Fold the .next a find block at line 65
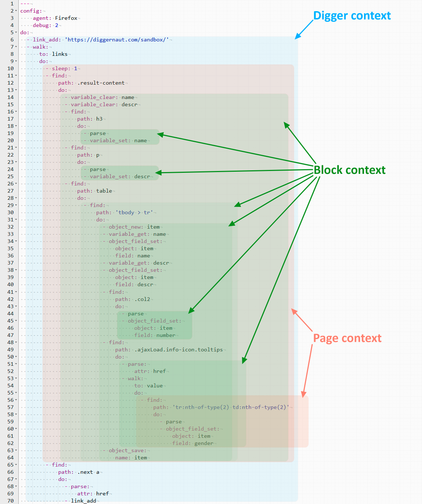422x504 pixels. point(16,465)
